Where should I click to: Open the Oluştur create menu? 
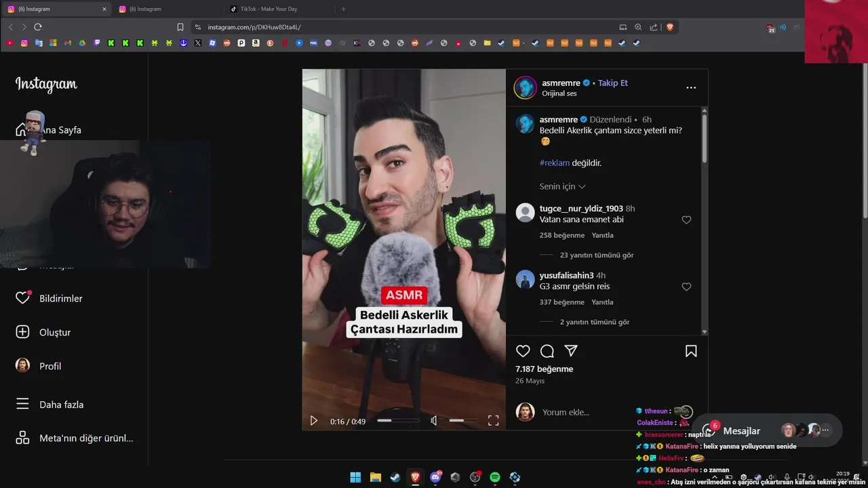(x=43, y=332)
